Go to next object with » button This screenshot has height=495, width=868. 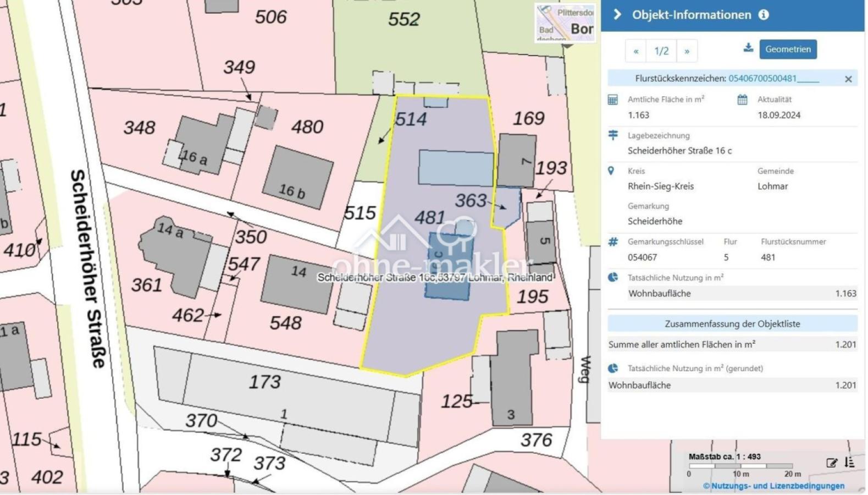point(687,51)
